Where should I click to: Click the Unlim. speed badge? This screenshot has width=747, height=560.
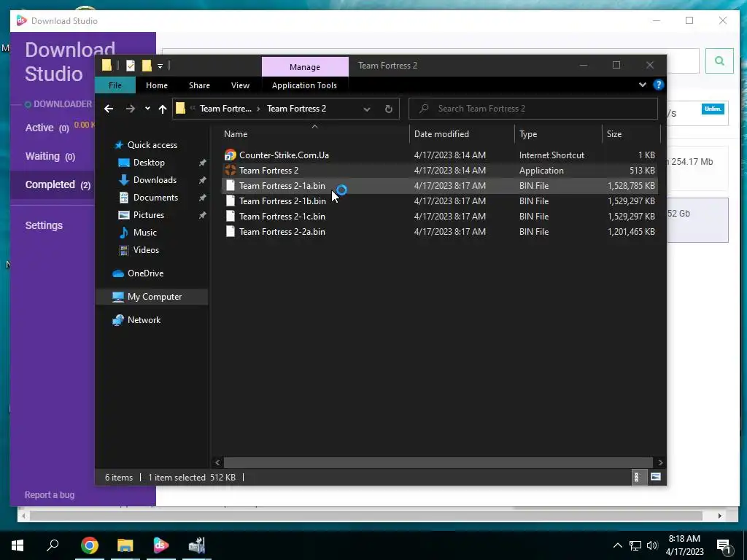pos(713,109)
